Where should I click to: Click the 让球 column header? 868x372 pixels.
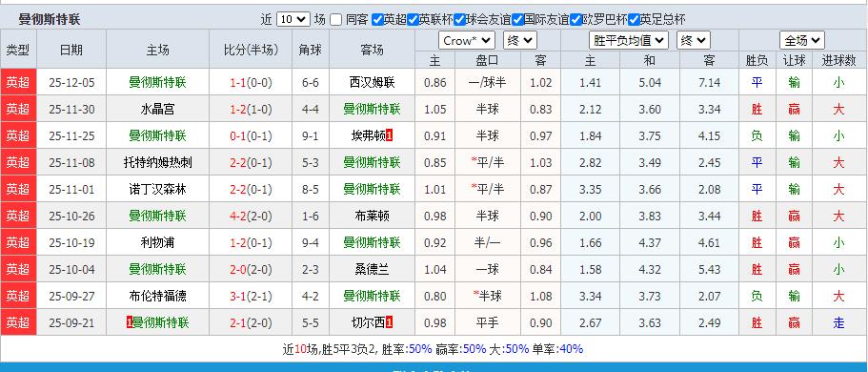tap(795, 60)
